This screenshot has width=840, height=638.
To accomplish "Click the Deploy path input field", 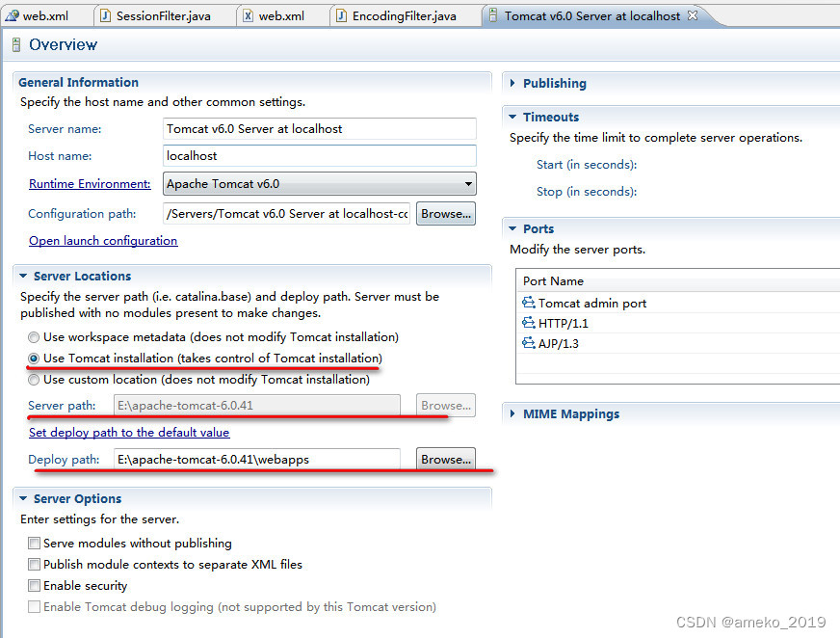I will (256, 460).
